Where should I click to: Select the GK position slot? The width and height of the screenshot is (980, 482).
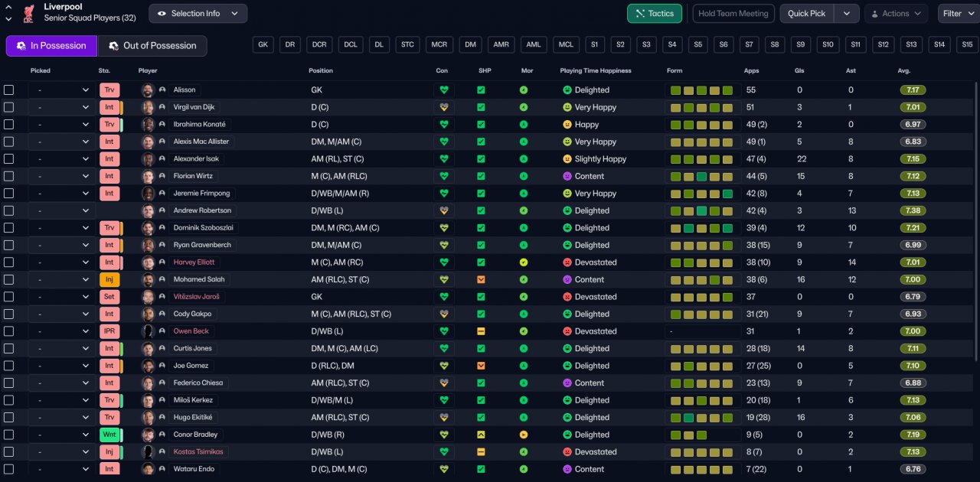[x=263, y=44]
